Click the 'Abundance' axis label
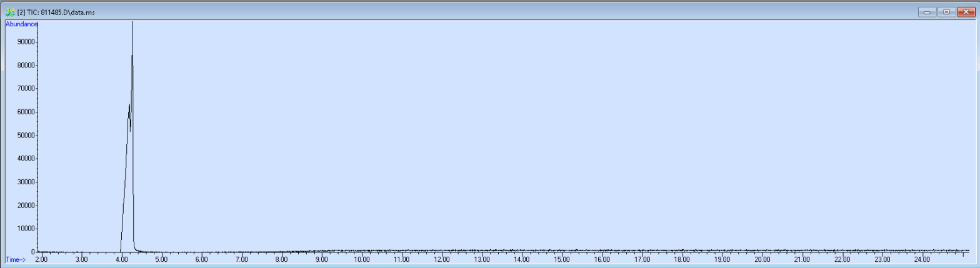 click(22, 24)
